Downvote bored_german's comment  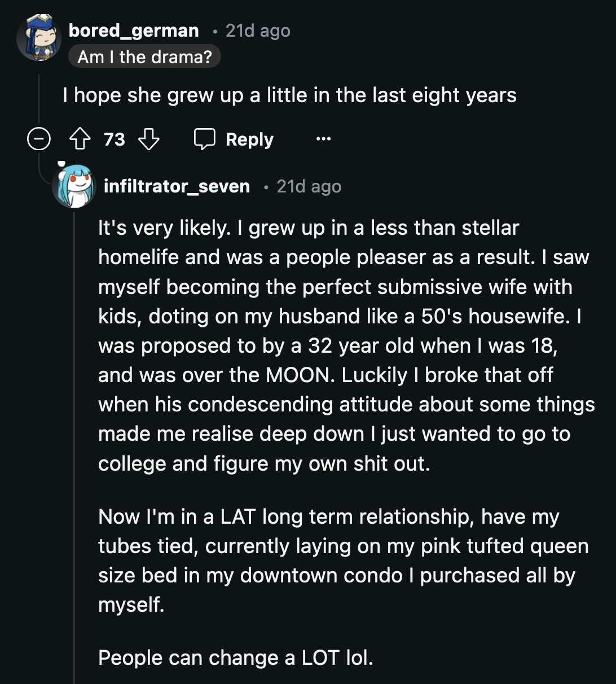tap(148, 139)
